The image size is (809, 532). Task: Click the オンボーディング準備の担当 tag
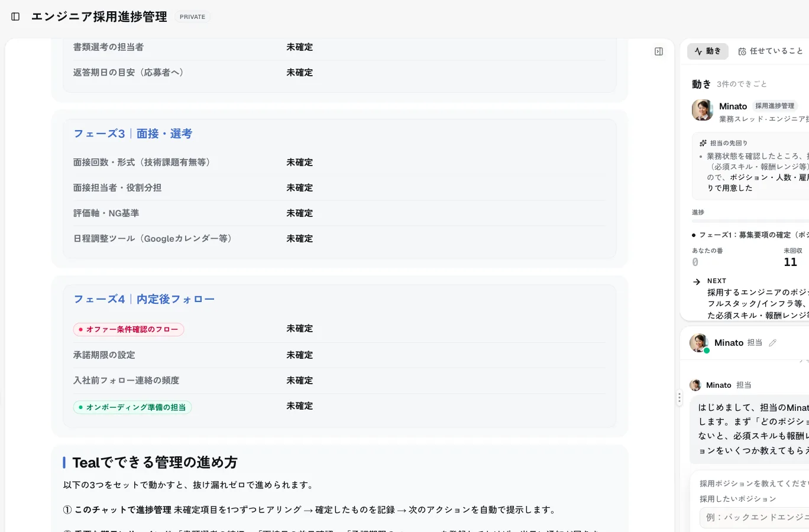tap(132, 407)
